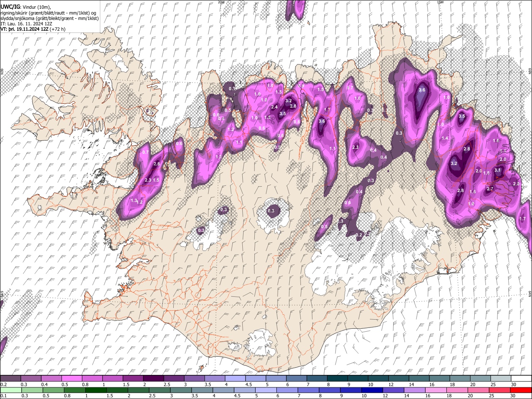Screen dimensions: 532x399
Task: Select the deep blue 10–12 swatch, bottom legend
Action: (372, 390)
